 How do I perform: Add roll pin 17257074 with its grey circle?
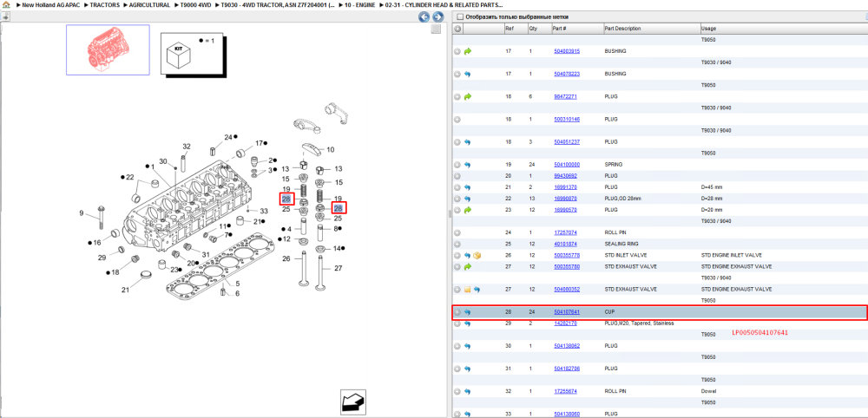click(457, 232)
